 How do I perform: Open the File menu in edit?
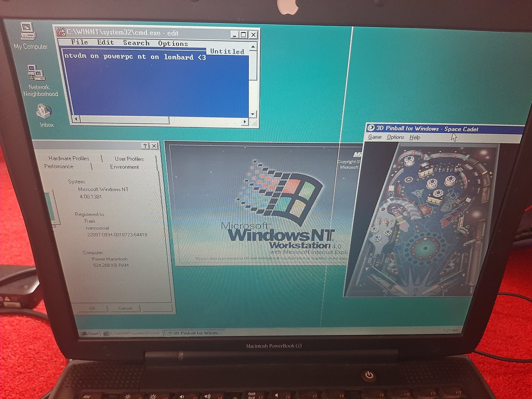coord(79,42)
